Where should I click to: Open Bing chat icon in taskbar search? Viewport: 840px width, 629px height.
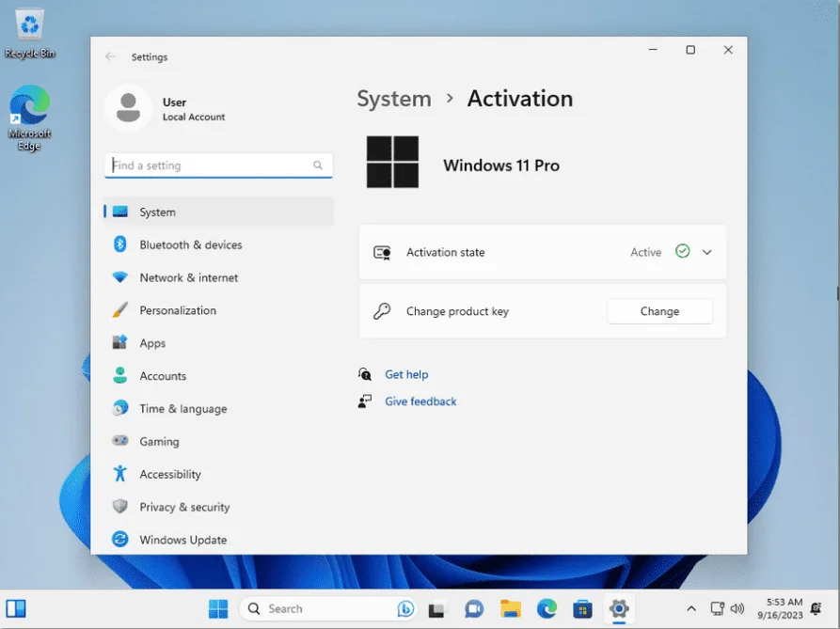coord(405,608)
